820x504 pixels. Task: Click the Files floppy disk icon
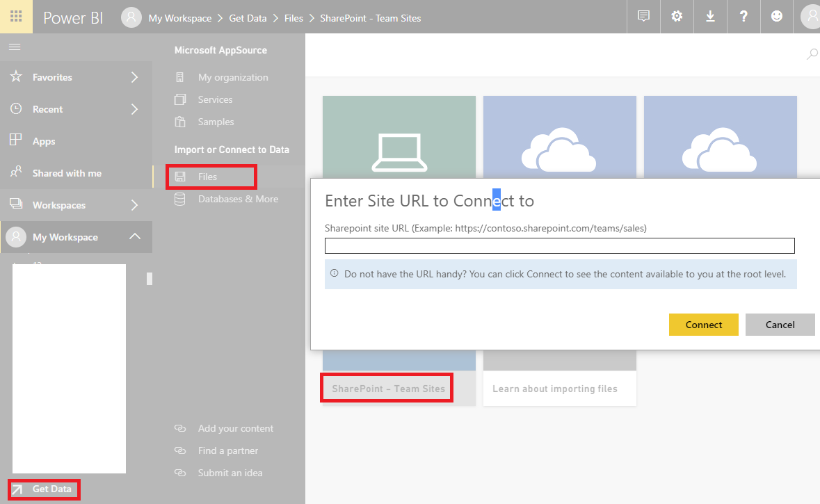coord(180,177)
